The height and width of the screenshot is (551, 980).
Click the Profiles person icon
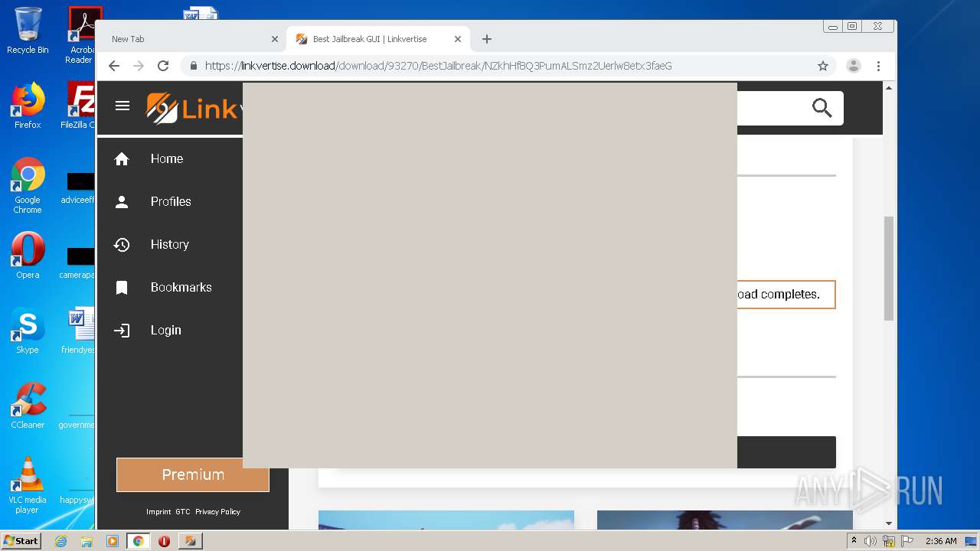(x=122, y=202)
